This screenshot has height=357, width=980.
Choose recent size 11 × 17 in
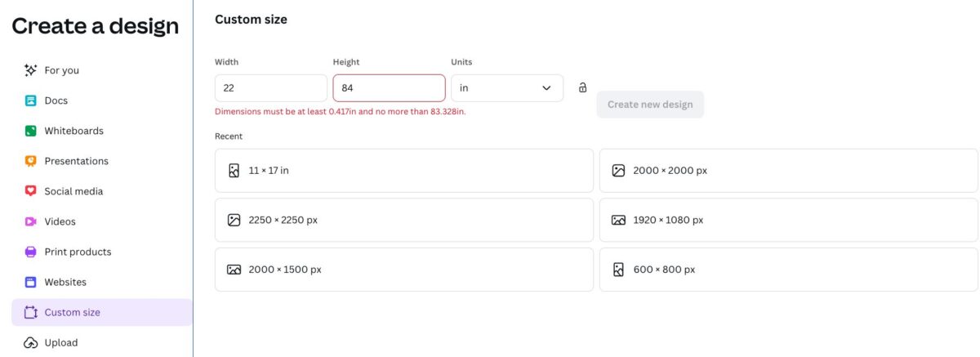tap(404, 171)
